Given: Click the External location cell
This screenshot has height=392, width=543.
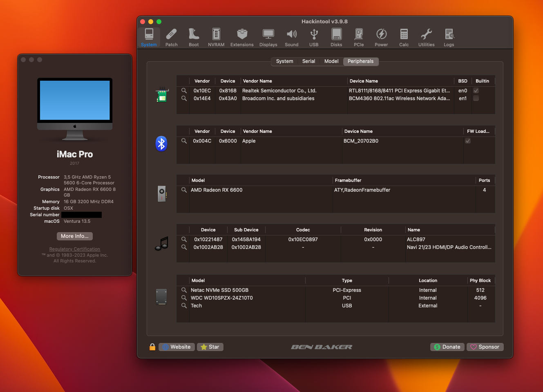Looking at the screenshot, I should pyautogui.click(x=428, y=306).
